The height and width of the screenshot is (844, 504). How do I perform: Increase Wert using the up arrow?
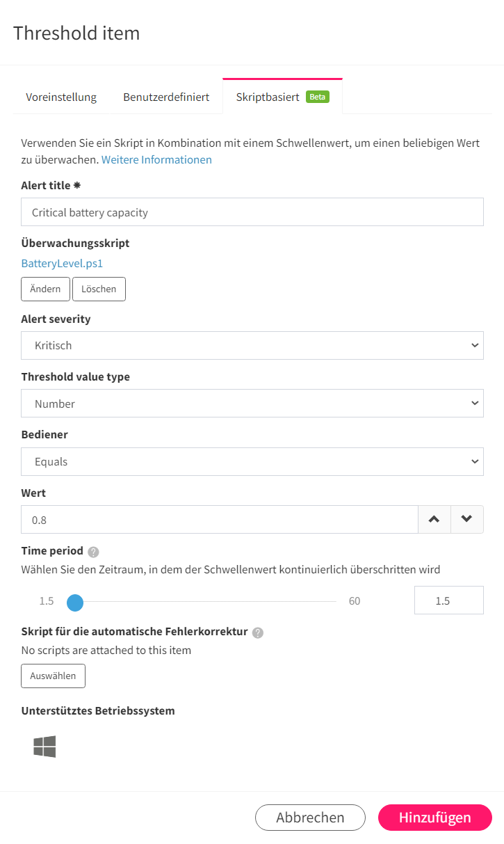(434, 519)
